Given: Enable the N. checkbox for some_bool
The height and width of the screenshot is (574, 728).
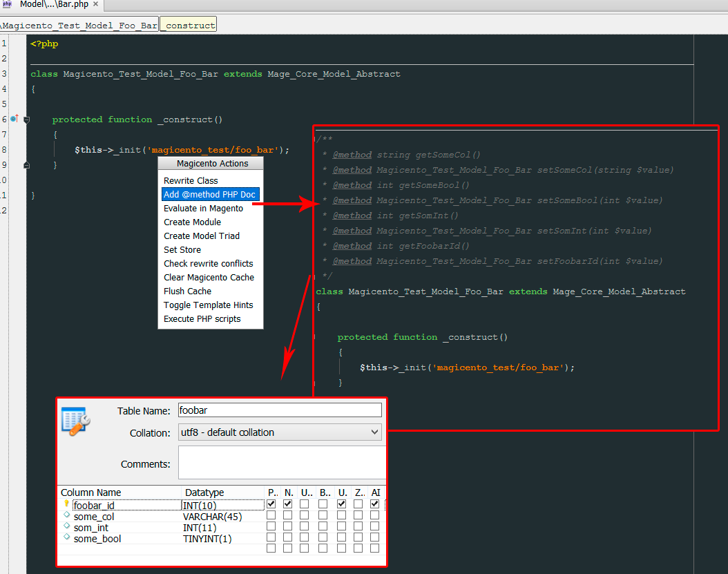Looking at the screenshot, I should pyautogui.click(x=288, y=537).
